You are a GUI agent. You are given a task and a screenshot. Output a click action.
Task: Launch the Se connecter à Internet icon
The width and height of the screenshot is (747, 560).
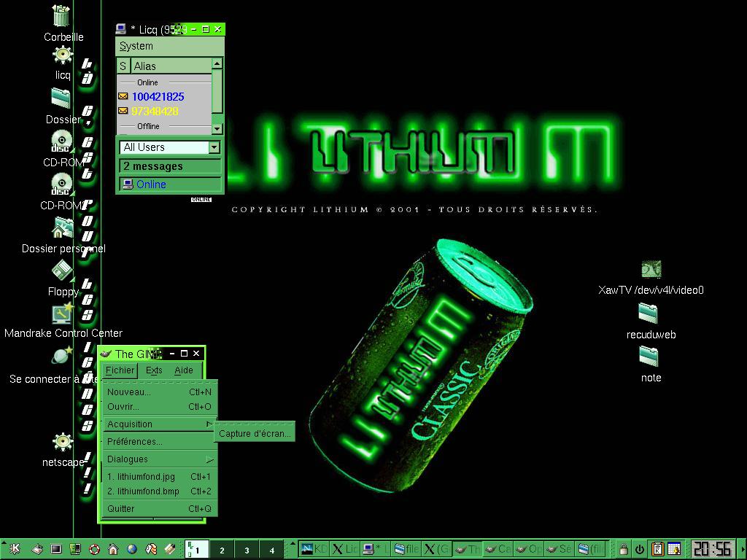coord(63,356)
